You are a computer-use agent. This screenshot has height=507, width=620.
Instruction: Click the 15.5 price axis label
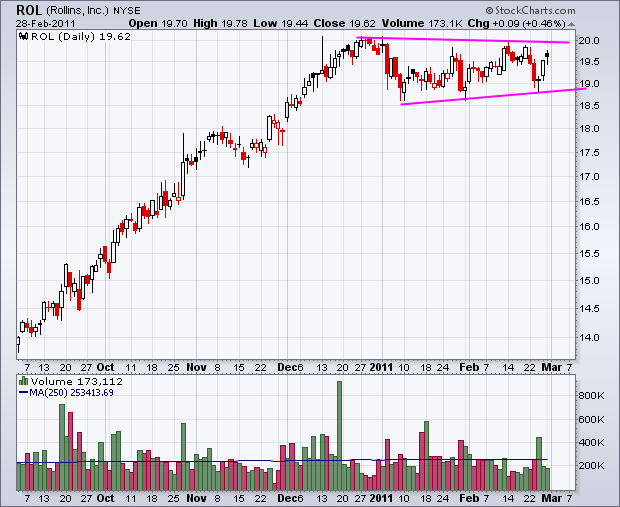click(x=589, y=253)
